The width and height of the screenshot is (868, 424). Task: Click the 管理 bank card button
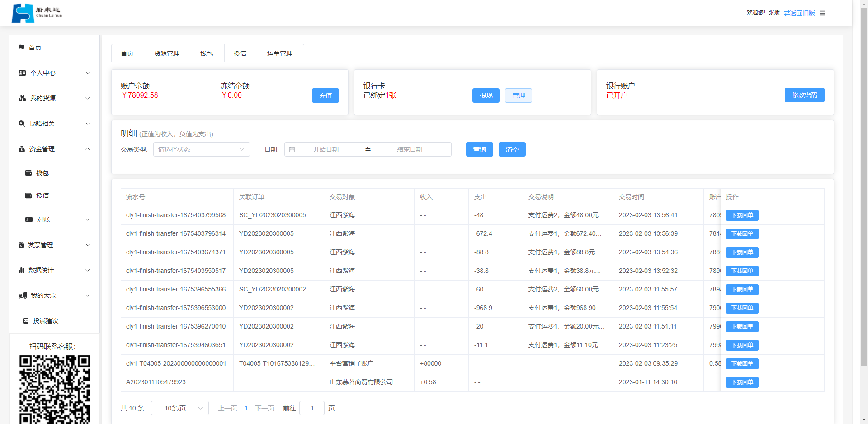pos(519,95)
